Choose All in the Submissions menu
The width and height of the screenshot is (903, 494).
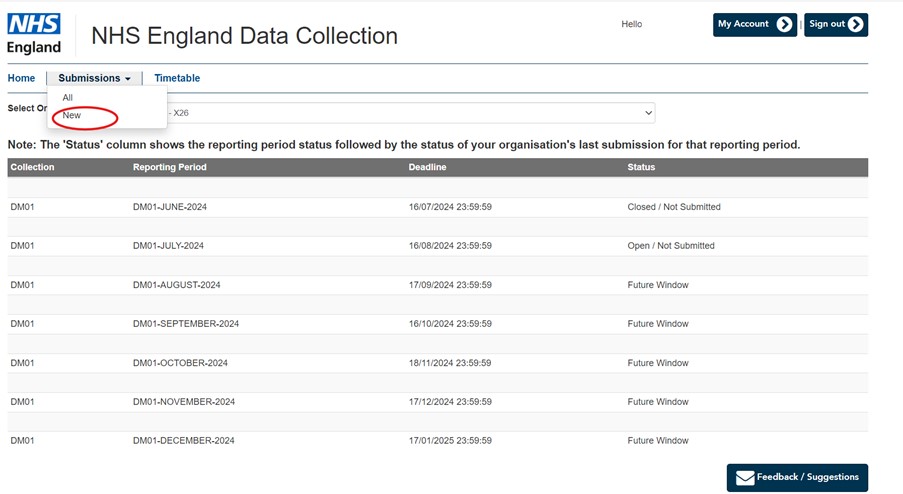pos(67,97)
